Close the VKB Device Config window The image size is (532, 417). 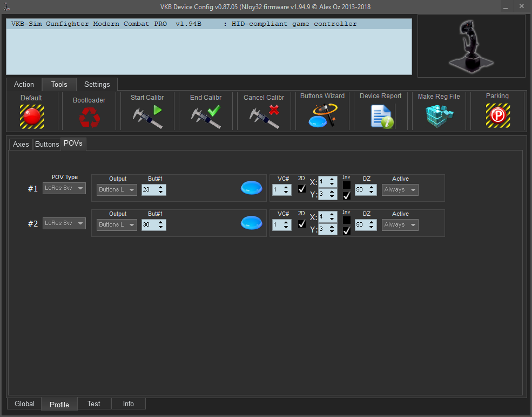click(x=522, y=6)
